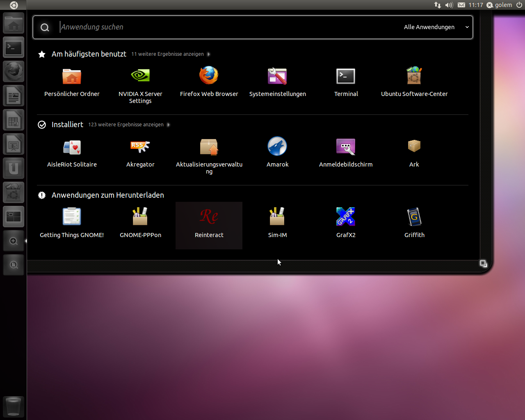Select the GrafX2 application icon
Image resolution: width=525 pixels, height=420 pixels.
346,217
